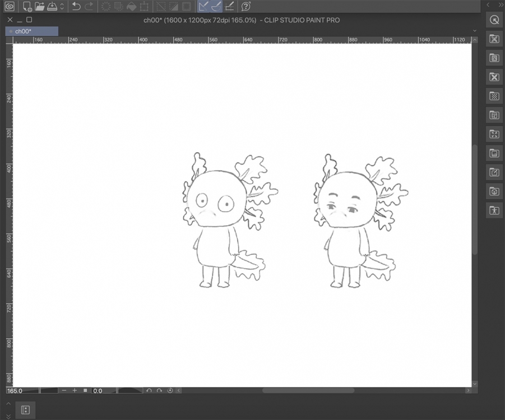Screen dimensions: 505x420
Task: Reset canvas rotation icon
Action: click(170, 390)
